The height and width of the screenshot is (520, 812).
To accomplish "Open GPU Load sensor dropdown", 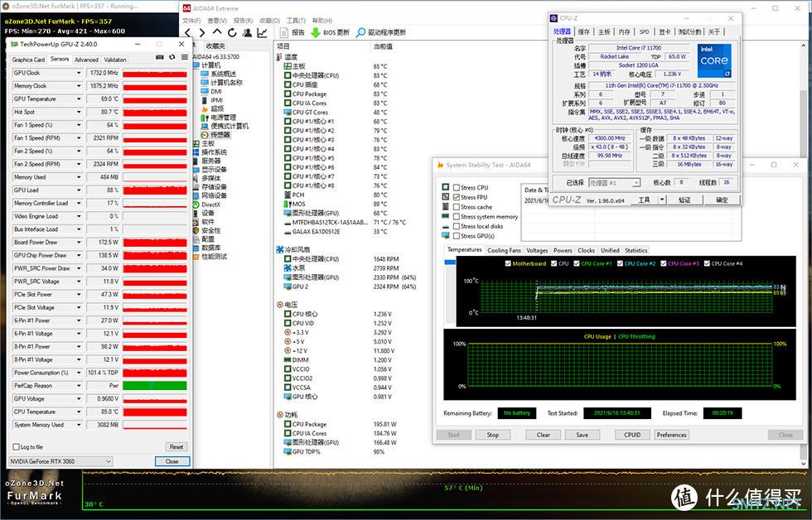I will point(79,190).
